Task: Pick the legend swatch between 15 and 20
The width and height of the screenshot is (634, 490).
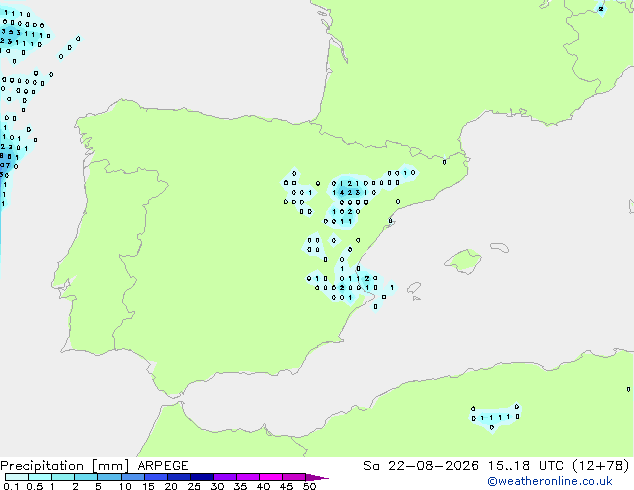Action: (155, 477)
